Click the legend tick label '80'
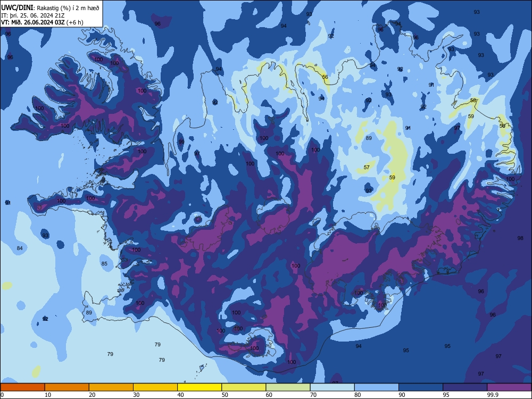The height and width of the screenshot is (399, 532). click(x=358, y=395)
